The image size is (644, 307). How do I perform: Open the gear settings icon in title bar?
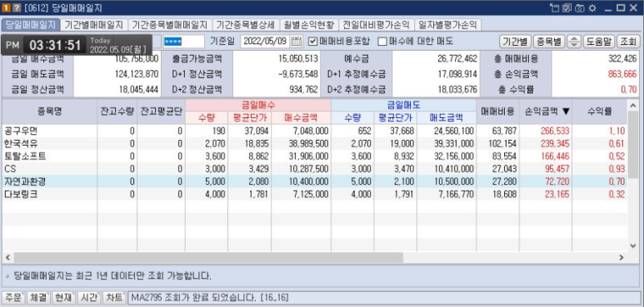(592, 7)
